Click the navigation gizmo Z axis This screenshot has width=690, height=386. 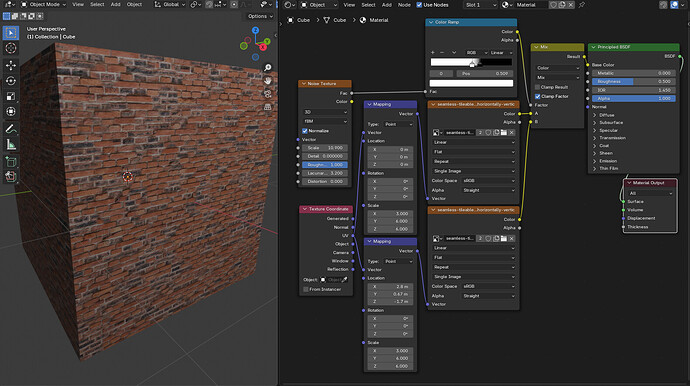(255, 30)
